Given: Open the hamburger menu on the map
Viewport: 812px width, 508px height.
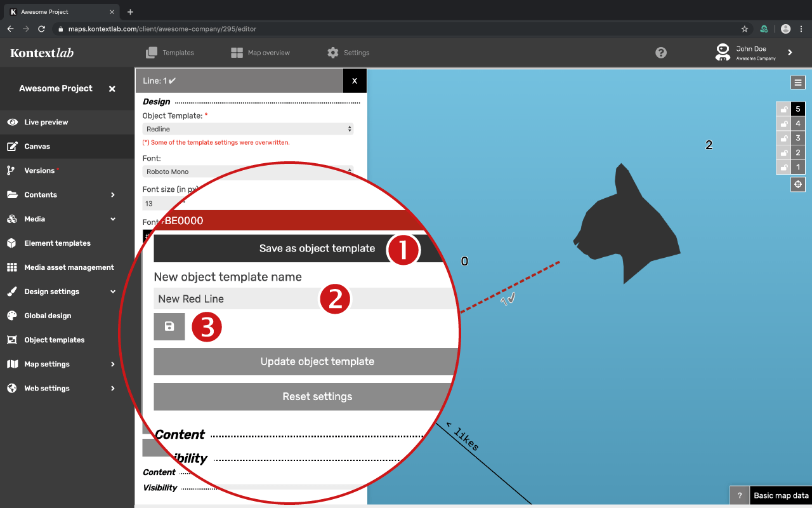Looking at the screenshot, I should [798, 82].
